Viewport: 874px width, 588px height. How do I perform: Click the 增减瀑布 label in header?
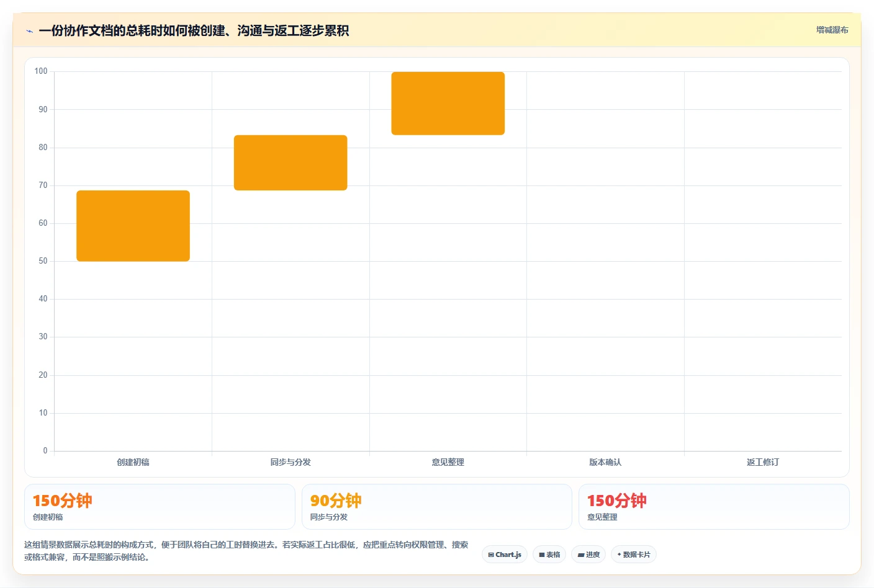832,30
